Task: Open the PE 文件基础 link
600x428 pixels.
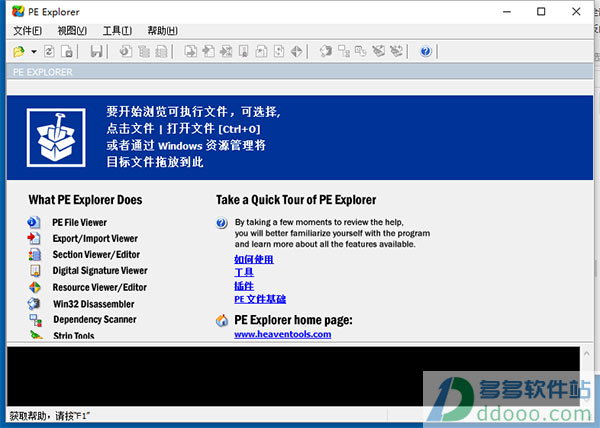Action: tap(260, 299)
